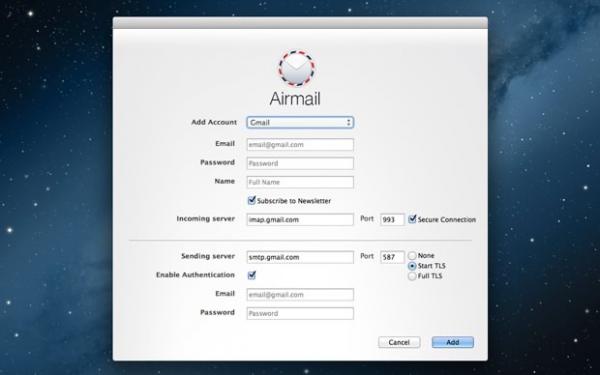Click the imap.gmail.com incoming server field

(x=300, y=220)
